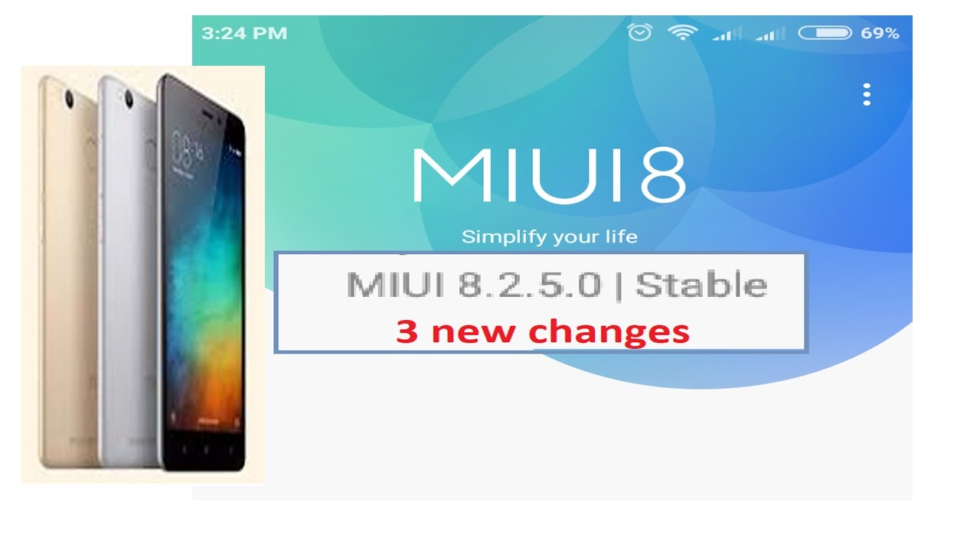The width and height of the screenshot is (980, 551).
Task: Click the 69% battery percentage
Action: click(880, 33)
